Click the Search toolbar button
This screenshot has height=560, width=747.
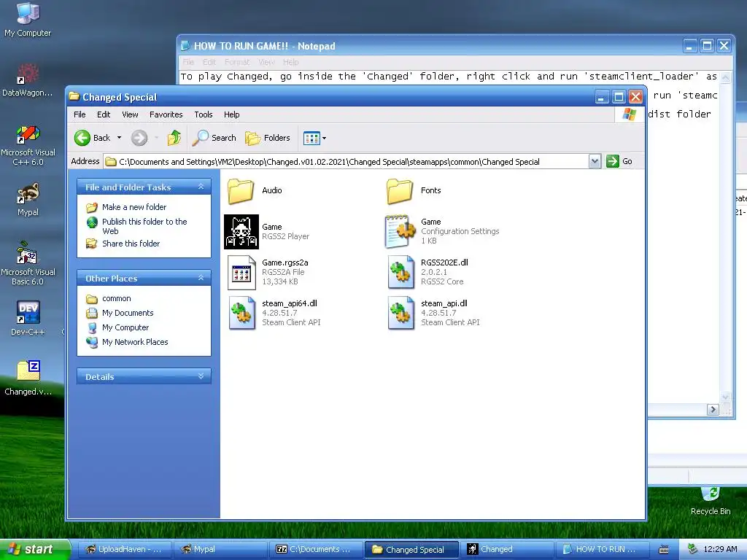pyautogui.click(x=214, y=138)
